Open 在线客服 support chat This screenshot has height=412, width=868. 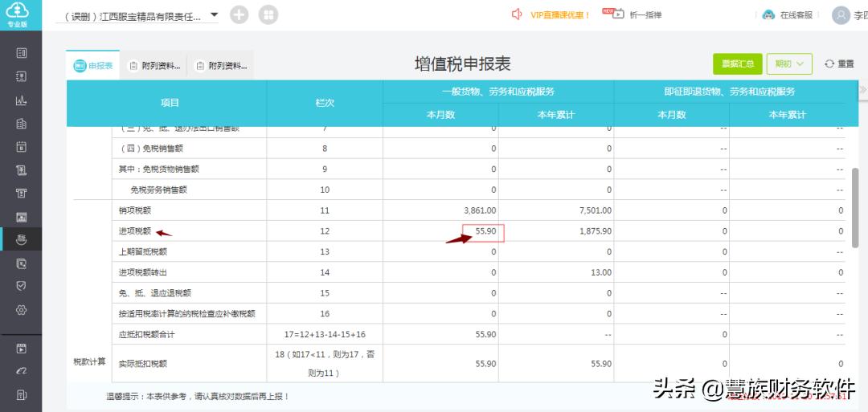pyautogui.click(x=796, y=15)
